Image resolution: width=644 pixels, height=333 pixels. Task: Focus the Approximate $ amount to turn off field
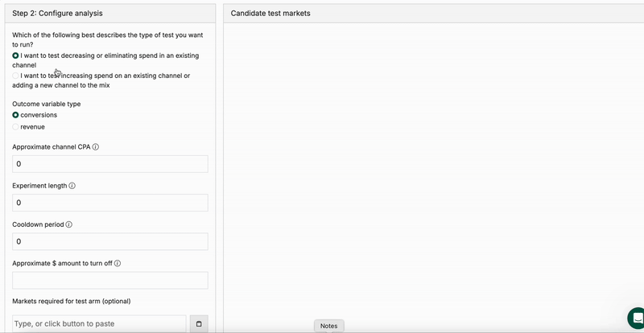110,280
